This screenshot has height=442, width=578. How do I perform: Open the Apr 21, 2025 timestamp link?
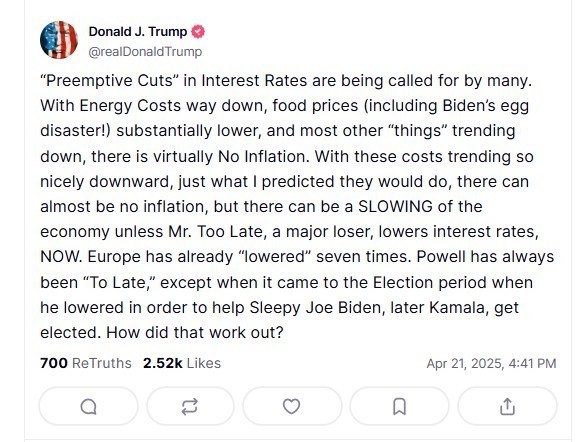pyautogui.click(x=491, y=363)
